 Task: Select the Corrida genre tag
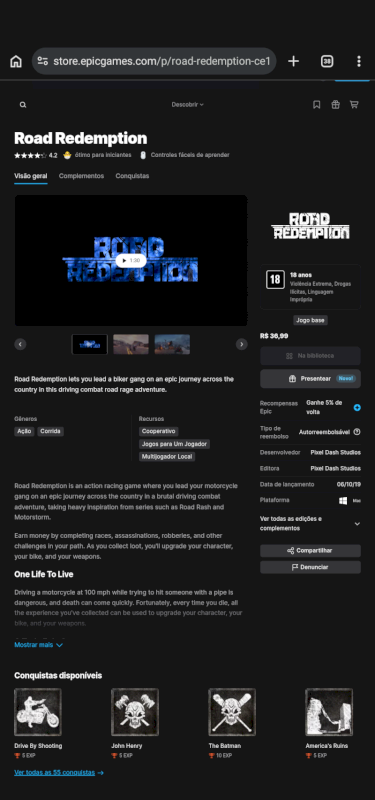coord(51,432)
